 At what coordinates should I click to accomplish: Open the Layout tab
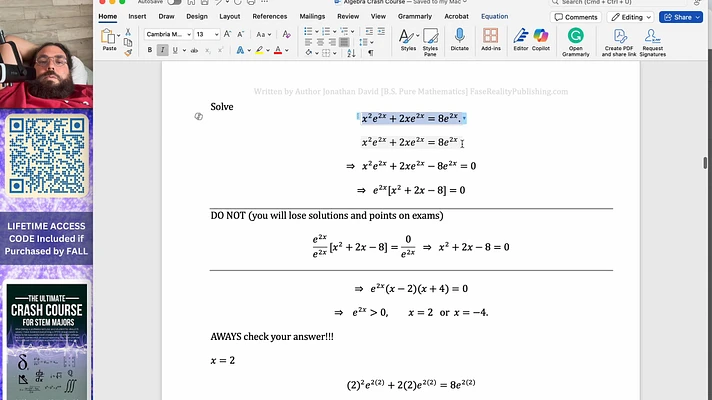(x=230, y=16)
